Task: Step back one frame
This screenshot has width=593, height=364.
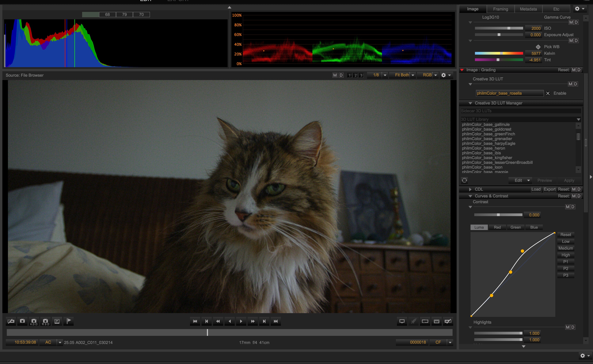Action: pyautogui.click(x=207, y=321)
